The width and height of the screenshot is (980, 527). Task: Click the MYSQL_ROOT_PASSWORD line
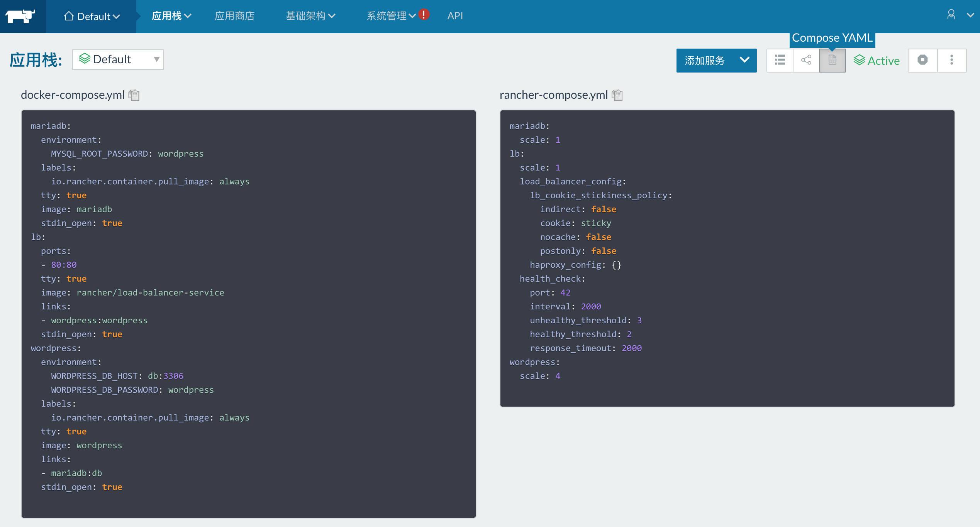[127, 154]
